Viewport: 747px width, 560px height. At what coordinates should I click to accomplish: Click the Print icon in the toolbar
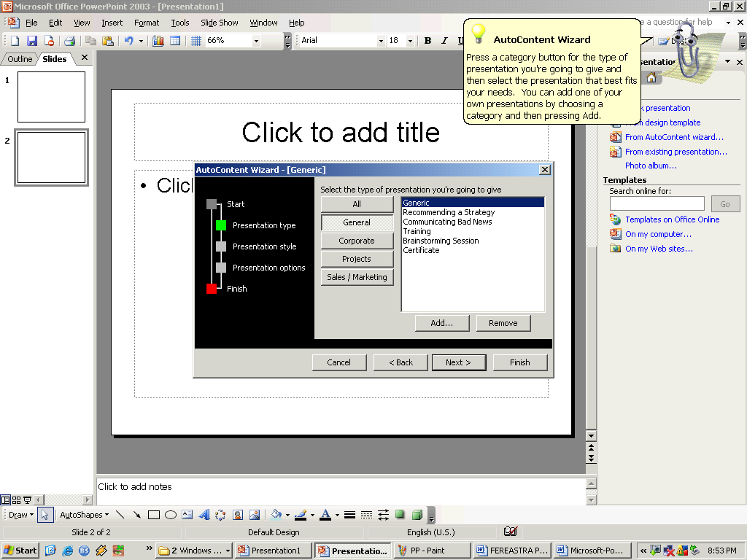(69, 41)
